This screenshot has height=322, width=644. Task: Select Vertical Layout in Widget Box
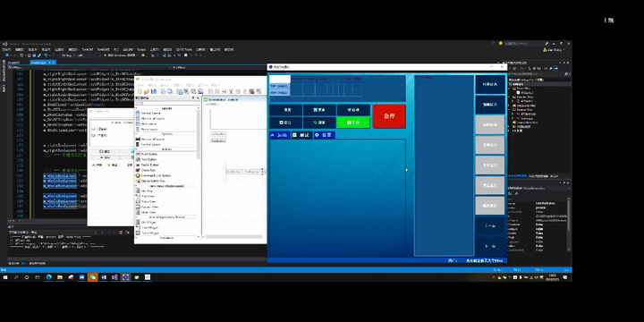(x=151, y=113)
